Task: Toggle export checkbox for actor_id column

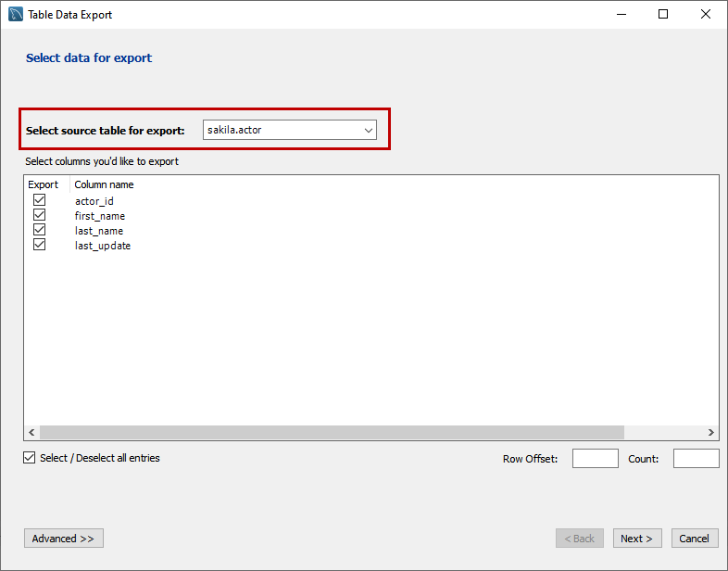Action: 40,200
